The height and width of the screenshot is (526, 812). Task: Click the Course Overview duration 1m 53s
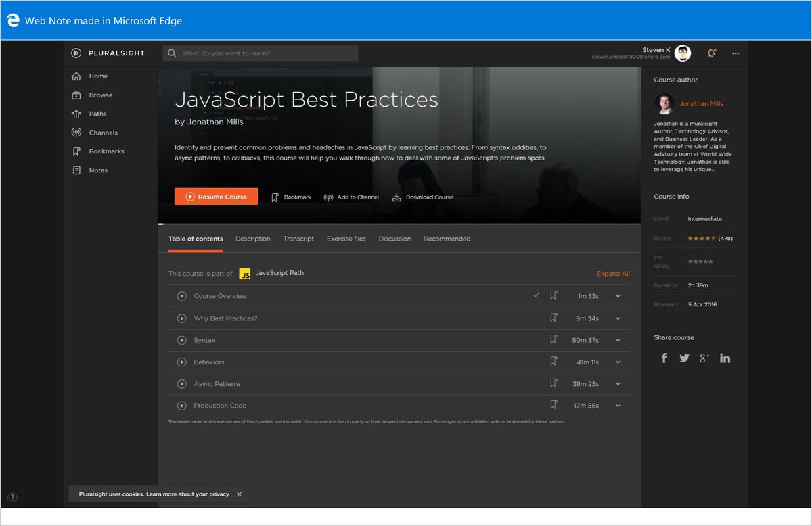(x=588, y=296)
